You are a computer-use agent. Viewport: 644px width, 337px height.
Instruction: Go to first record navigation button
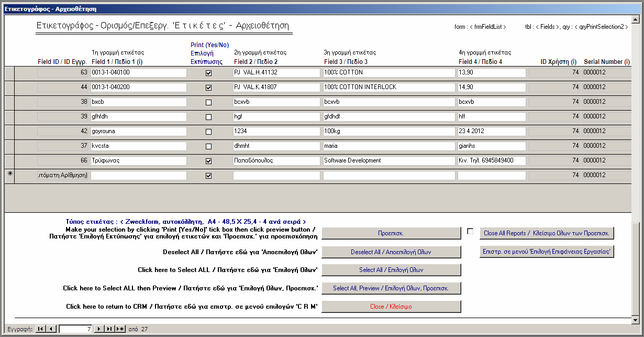pos(40,329)
